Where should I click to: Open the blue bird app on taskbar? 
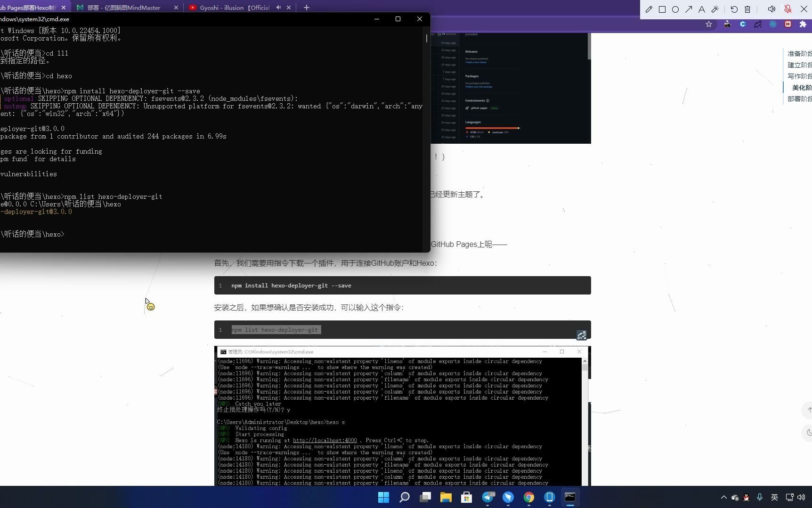(x=508, y=497)
